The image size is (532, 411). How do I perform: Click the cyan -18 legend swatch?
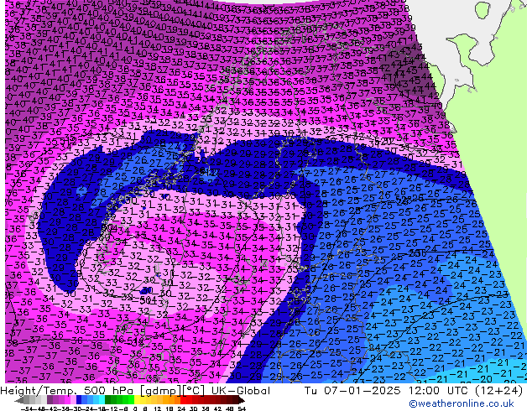(x=102, y=399)
